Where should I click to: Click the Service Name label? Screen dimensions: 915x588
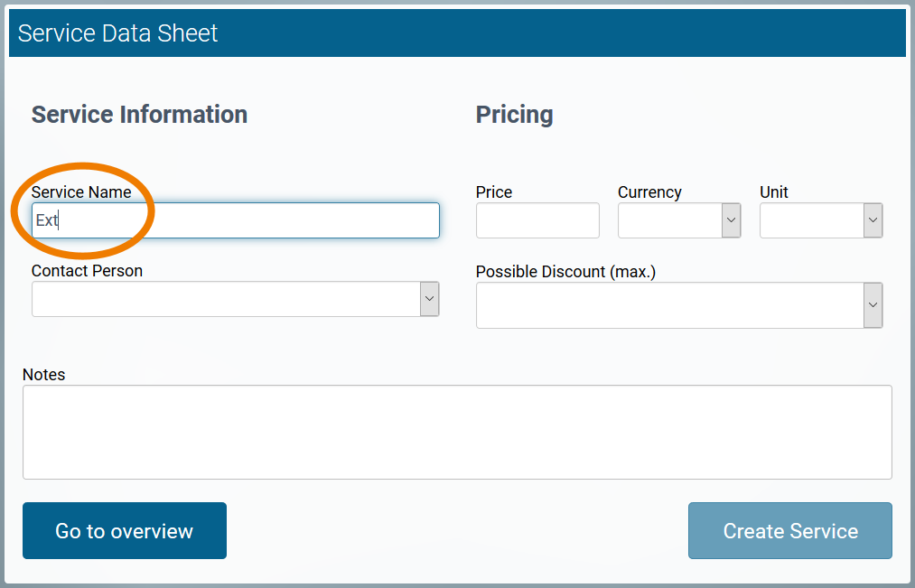[x=81, y=192]
